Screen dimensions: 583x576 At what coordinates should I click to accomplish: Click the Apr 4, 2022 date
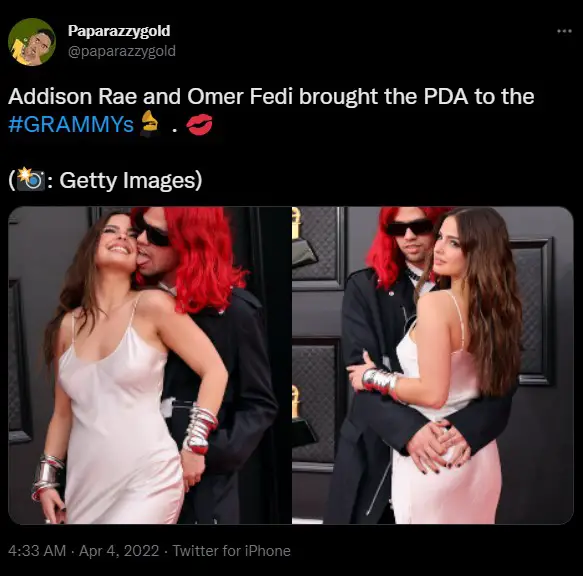click(x=119, y=551)
